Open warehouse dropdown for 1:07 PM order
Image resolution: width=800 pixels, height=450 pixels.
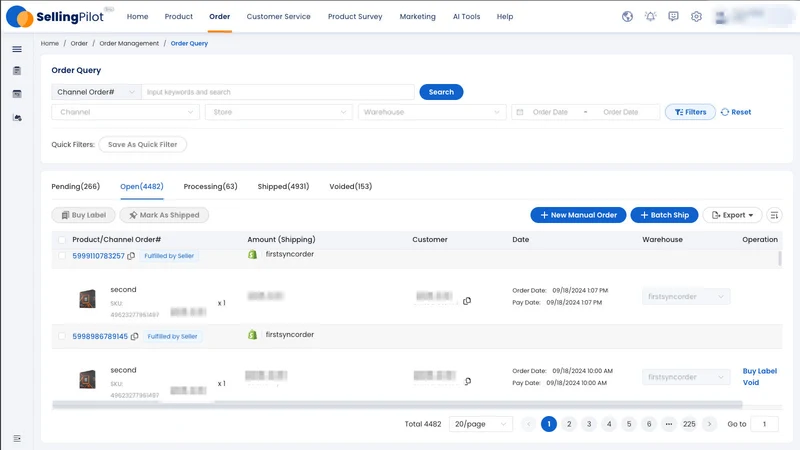[x=686, y=296]
